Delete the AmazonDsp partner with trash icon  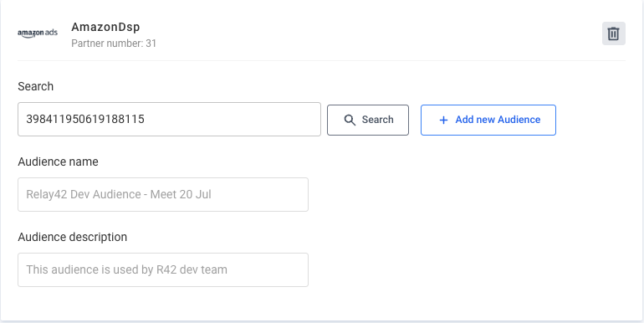614,33
